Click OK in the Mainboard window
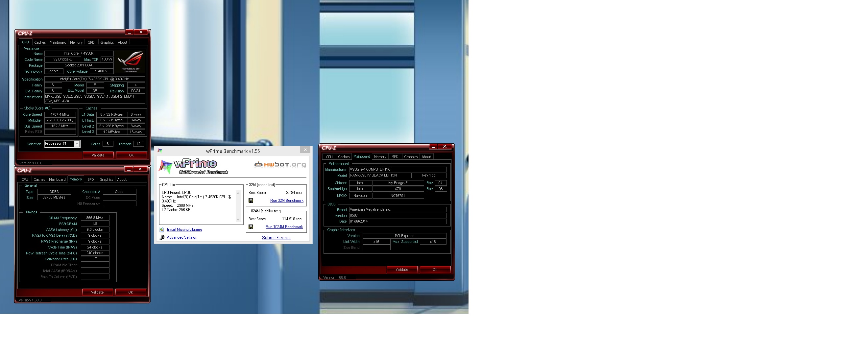 point(435,270)
